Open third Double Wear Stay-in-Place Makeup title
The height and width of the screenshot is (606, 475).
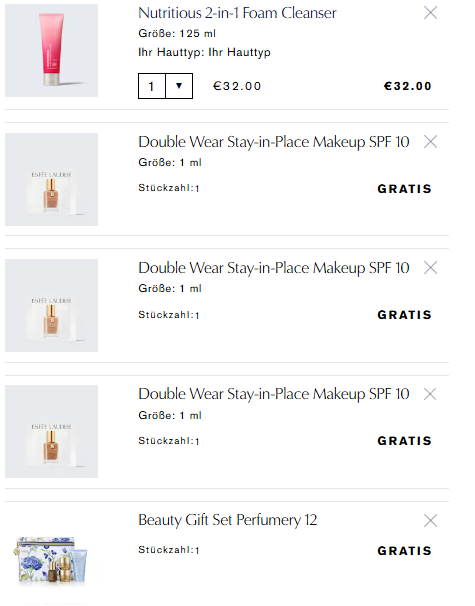[x=274, y=394]
